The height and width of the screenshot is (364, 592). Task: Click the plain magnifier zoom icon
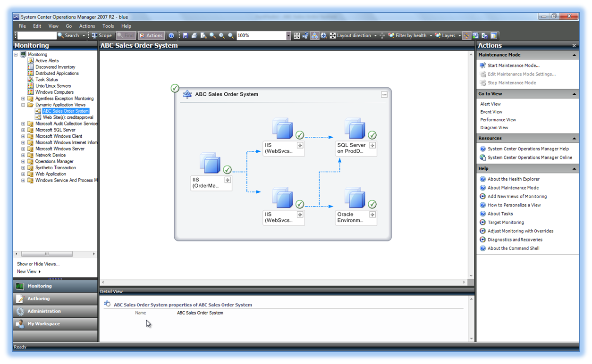coord(212,35)
